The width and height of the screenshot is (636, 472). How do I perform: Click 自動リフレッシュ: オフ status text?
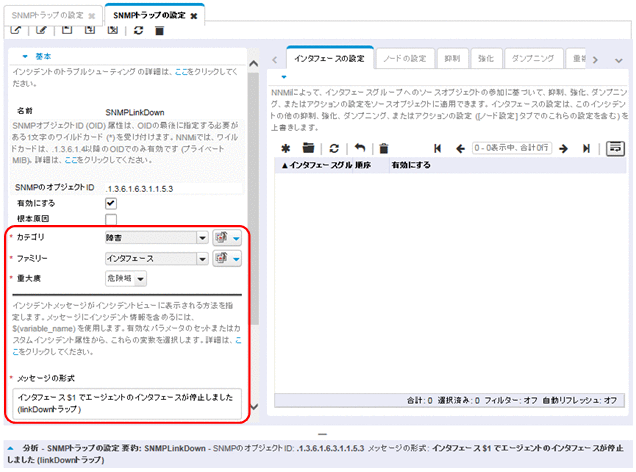tap(580, 401)
